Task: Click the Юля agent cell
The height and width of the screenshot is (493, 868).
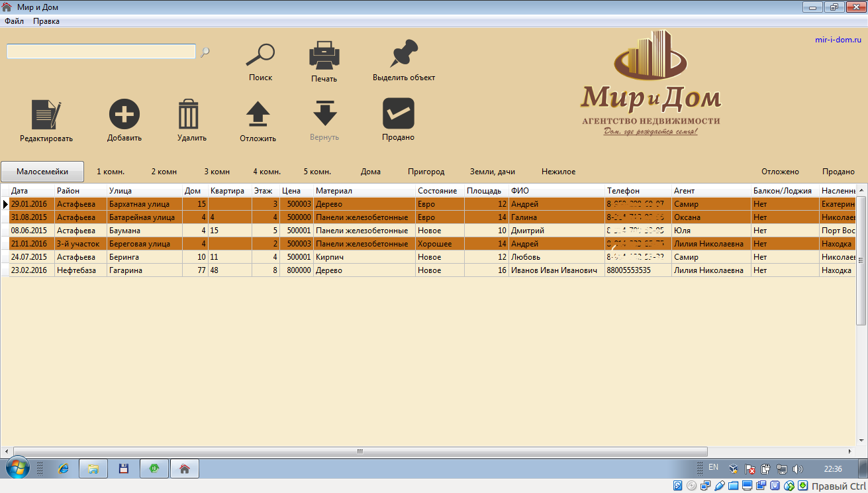Action: [712, 231]
